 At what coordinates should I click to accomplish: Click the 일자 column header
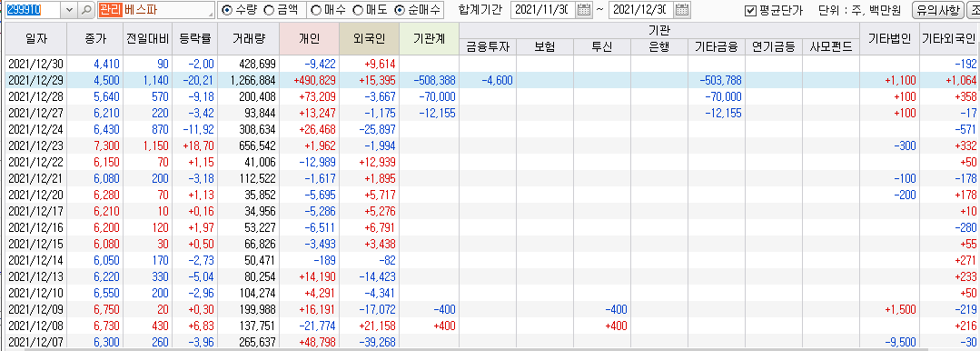[x=35, y=39]
